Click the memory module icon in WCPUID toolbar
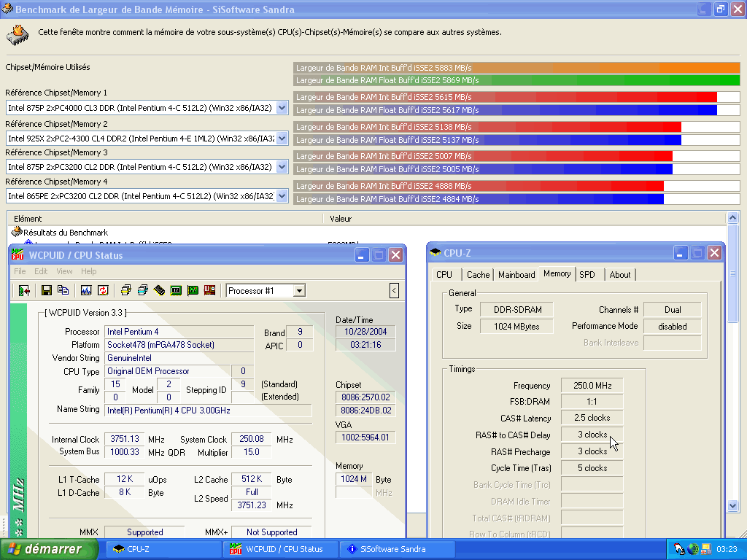This screenshot has width=747, height=560. [x=159, y=290]
